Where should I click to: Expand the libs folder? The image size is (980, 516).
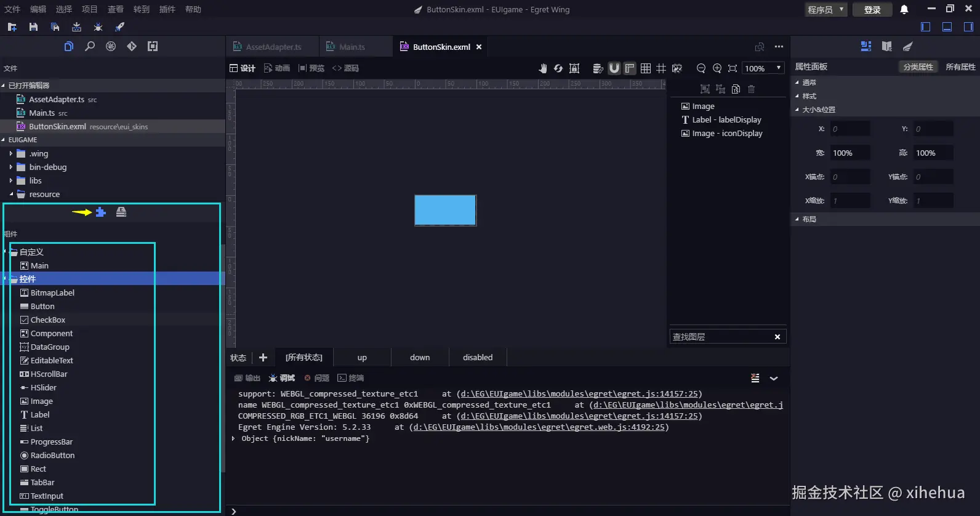10,180
